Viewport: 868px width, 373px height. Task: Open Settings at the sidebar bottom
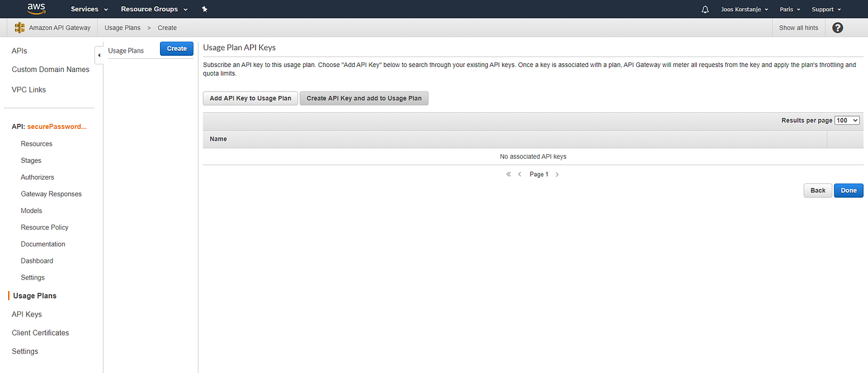(x=25, y=351)
